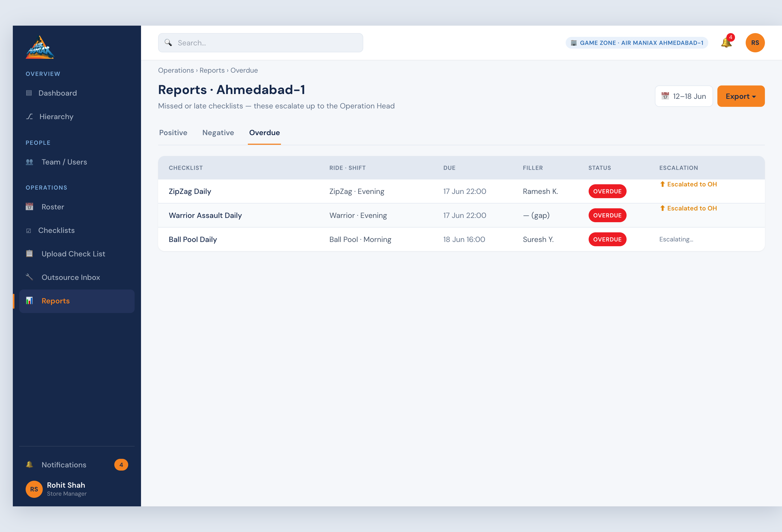Click the OVERDUE badge for Ball Pool Daily

click(607, 239)
